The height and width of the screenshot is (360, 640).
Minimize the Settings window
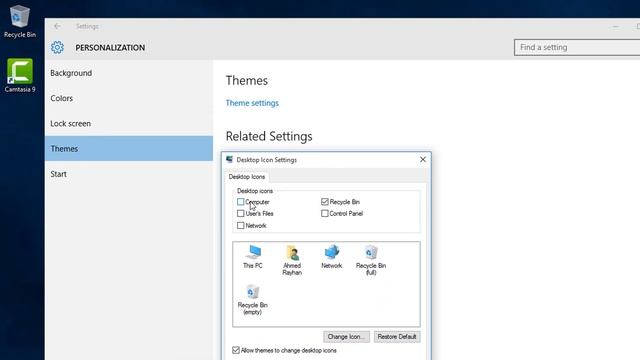[616, 27]
